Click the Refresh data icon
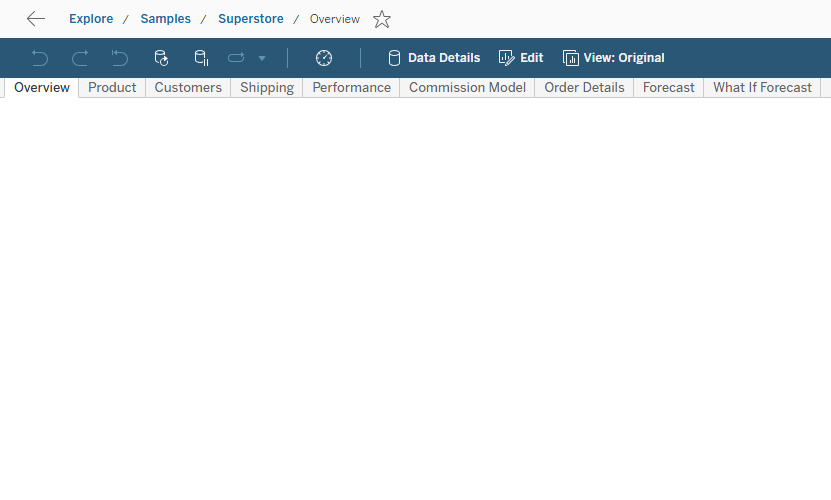 pyautogui.click(x=161, y=58)
